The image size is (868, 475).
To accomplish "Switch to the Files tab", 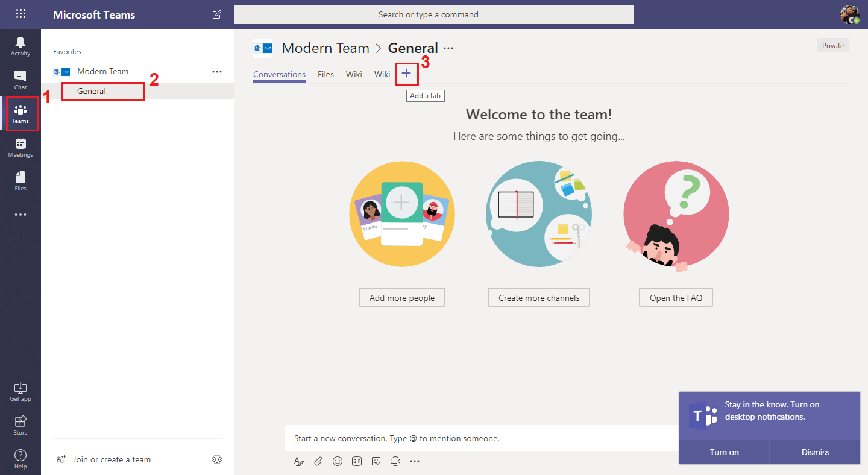I will pyautogui.click(x=325, y=74).
